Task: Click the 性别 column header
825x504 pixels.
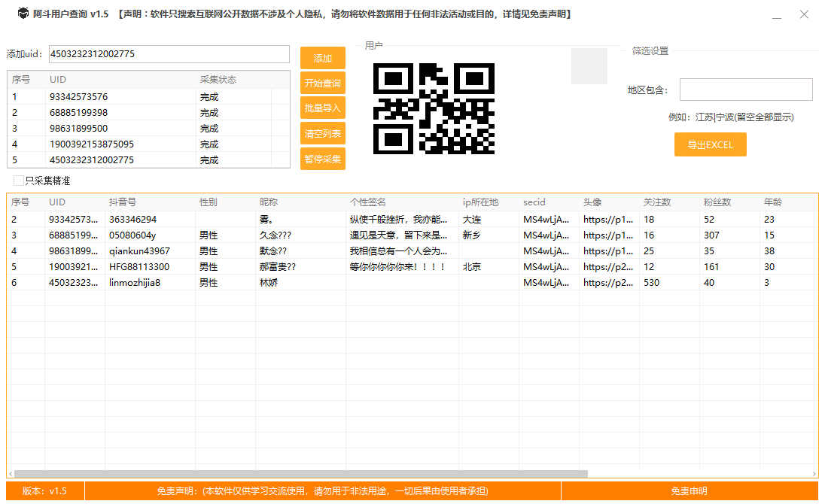Action: 225,202
